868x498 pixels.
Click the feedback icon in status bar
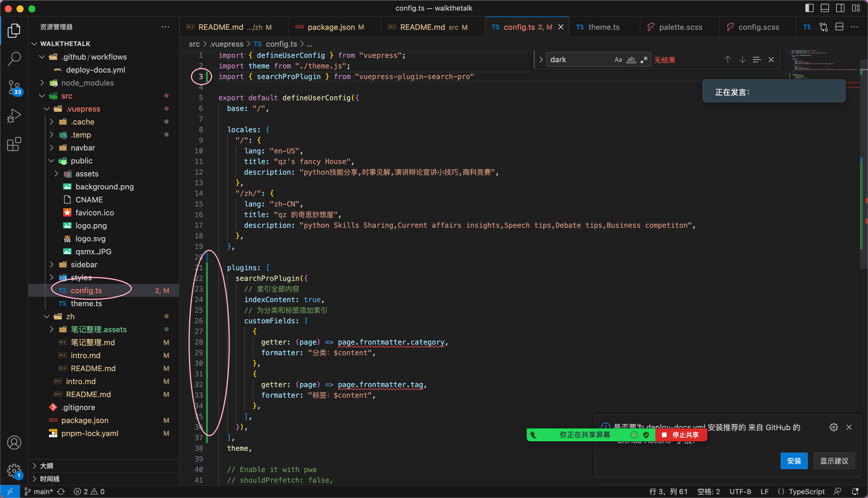click(837, 492)
